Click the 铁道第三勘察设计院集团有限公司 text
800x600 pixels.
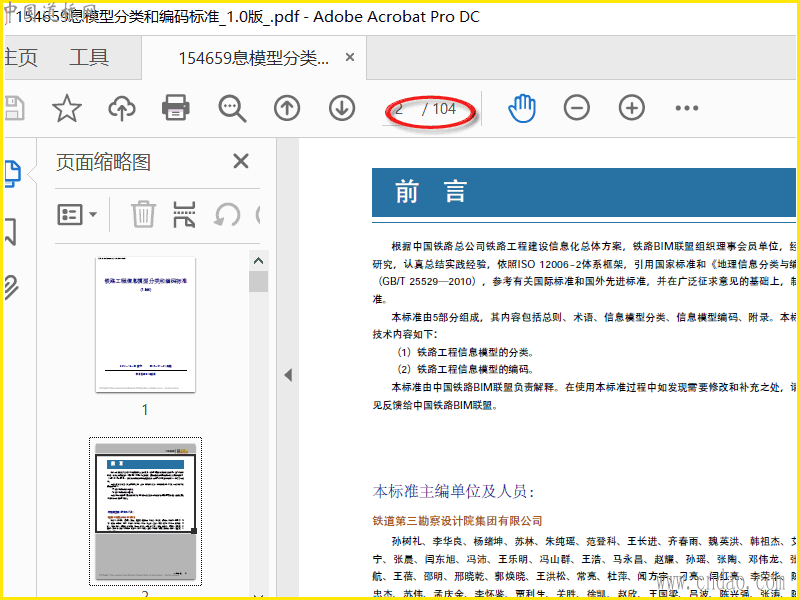[458, 521]
